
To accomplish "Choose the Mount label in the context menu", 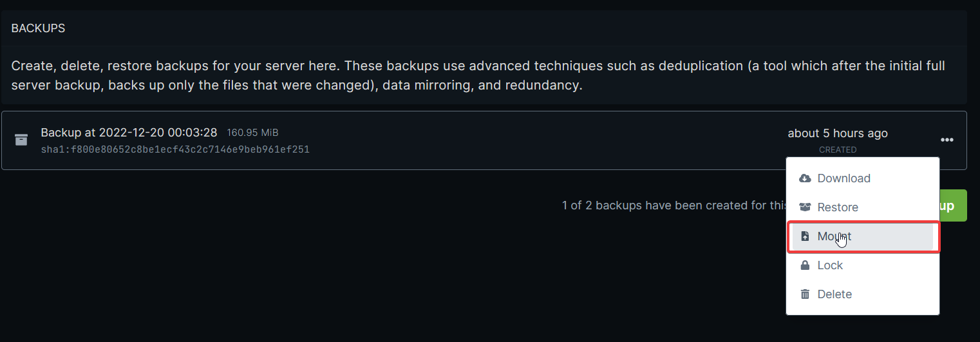I will click(834, 236).
